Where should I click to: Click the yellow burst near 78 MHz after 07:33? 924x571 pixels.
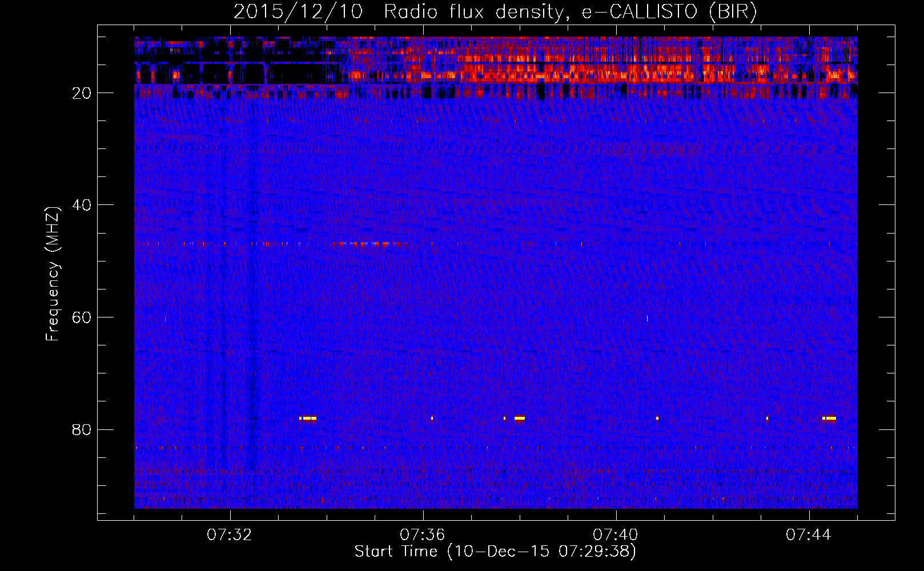point(308,419)
